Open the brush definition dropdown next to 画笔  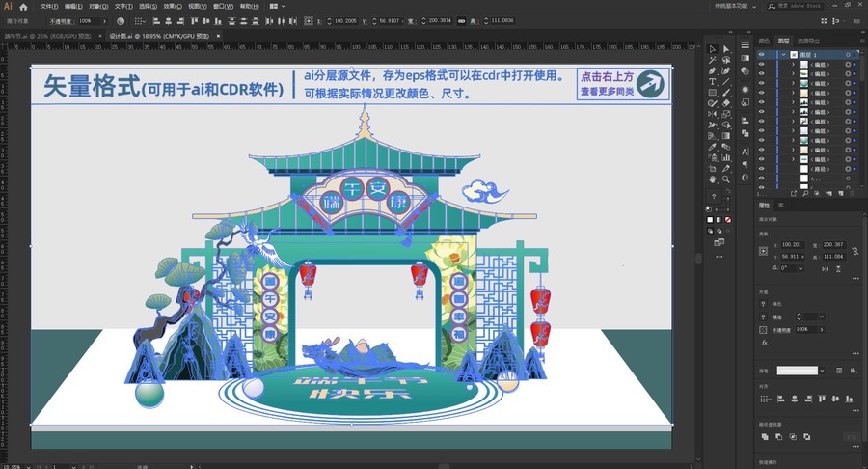(x=822, y=371)
